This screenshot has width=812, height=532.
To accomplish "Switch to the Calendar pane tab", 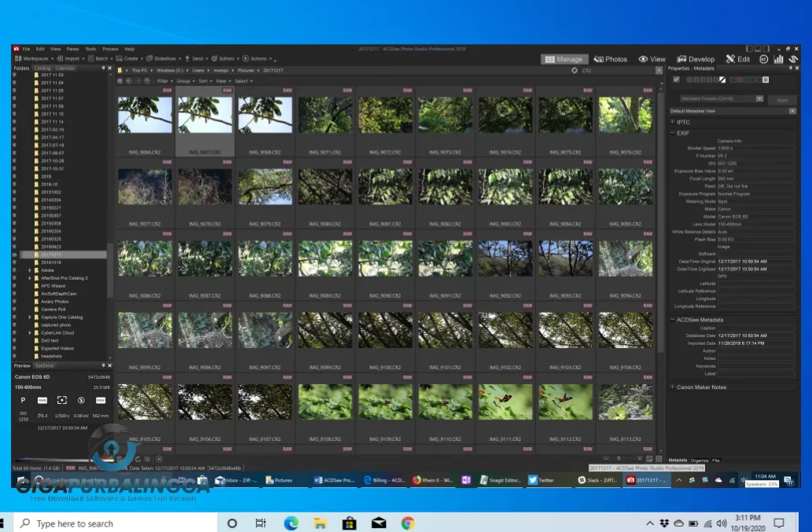I will (x=65, y=68).
